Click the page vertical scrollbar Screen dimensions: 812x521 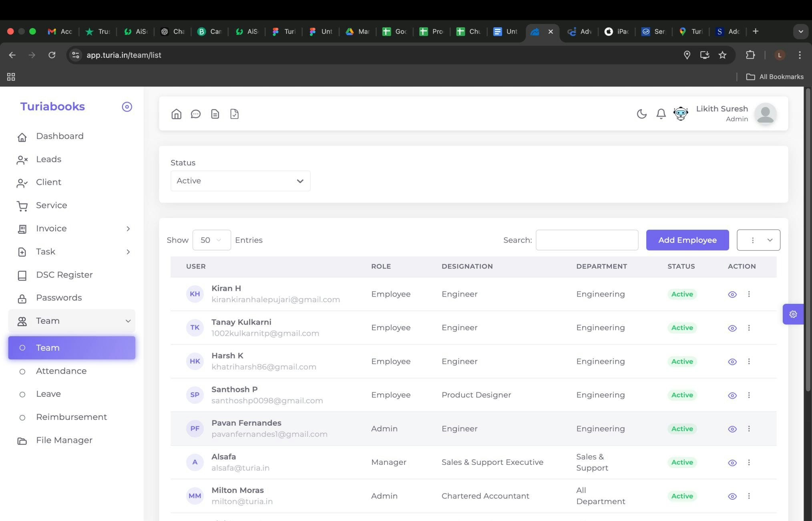[808, 240]
